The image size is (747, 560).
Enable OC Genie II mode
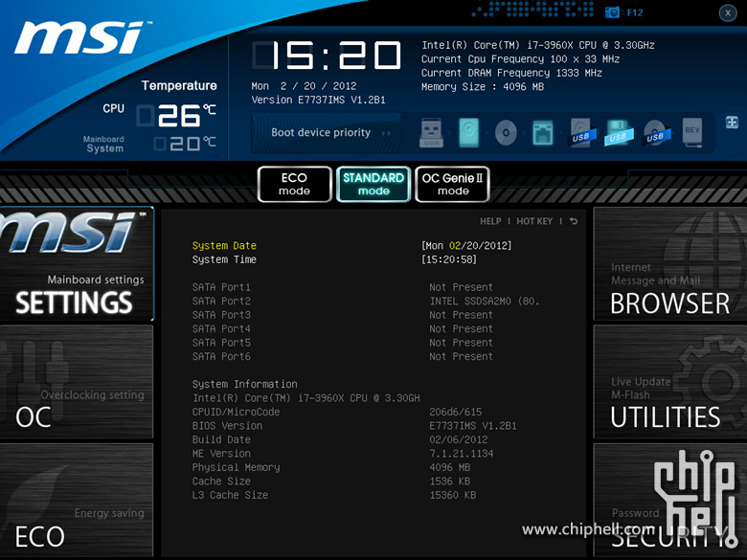pyautogui.click(x=453, y=185)
